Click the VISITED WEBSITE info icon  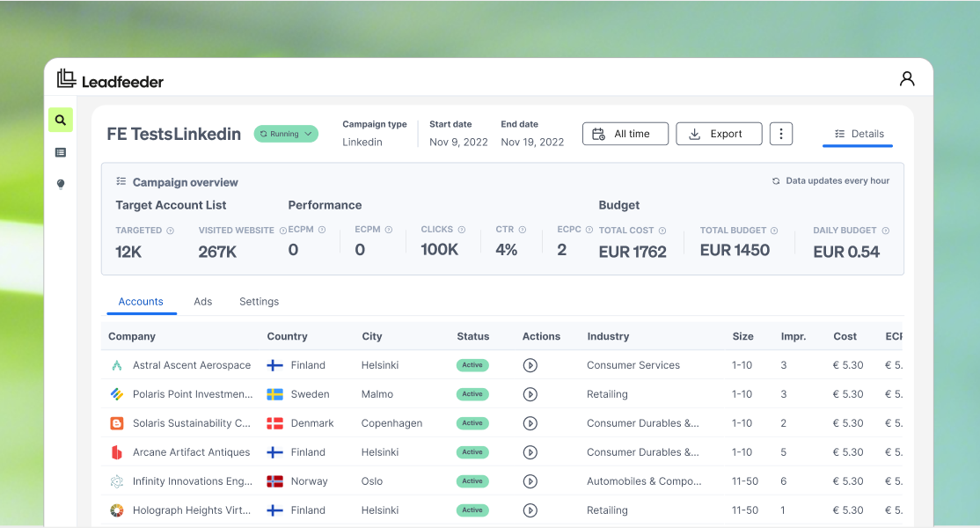[x=282, y=231]
